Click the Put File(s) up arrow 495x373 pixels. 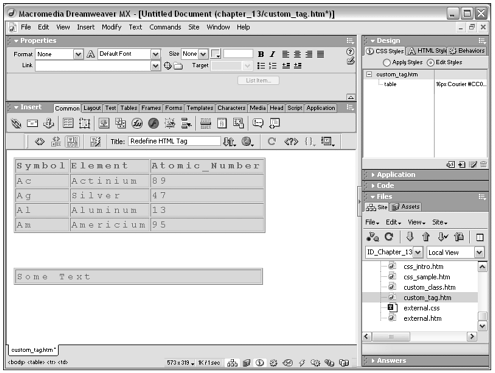(426, 237)
